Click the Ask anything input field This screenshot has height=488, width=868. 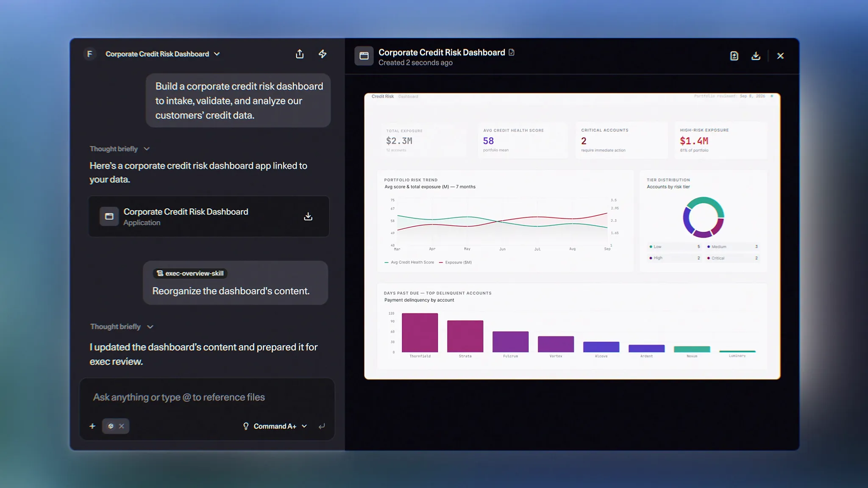pyautogui.click(x=207, y=397)
